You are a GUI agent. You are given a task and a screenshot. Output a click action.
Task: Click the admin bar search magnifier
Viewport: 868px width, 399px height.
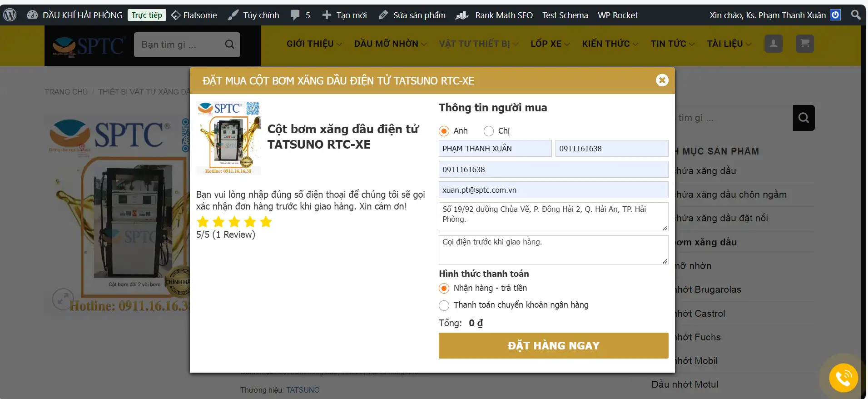point(856,15)
